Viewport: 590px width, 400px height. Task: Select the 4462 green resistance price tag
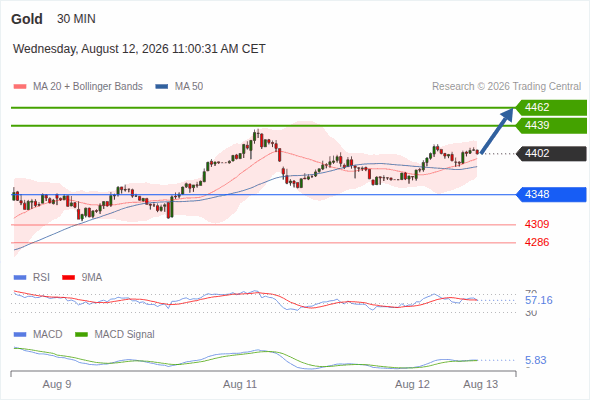pos(551,108)
